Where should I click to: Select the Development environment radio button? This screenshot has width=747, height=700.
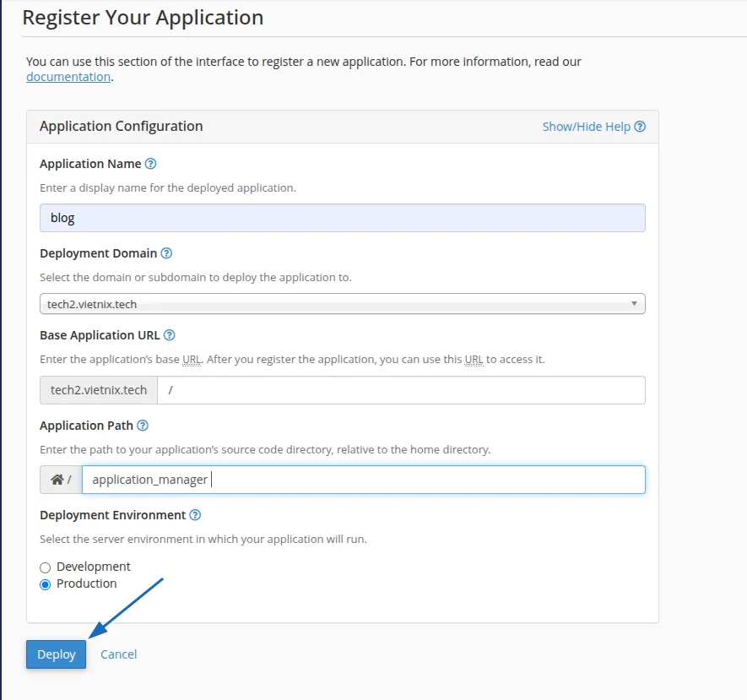tap(46, 567)
